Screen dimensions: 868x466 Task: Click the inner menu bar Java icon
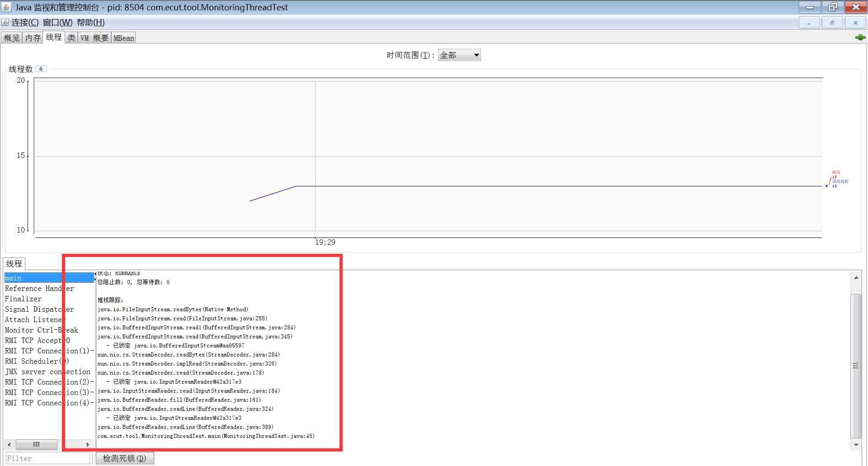click(5, 22)
